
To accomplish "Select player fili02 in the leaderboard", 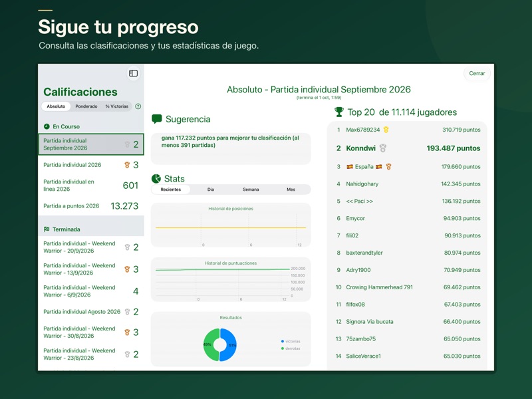I will pyautogui.click(x=408, y=235).
